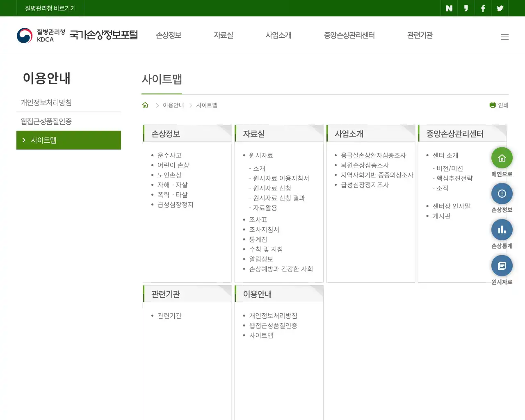This screenshot has width=525, height=420.
Task: Select 웹접근성품질인증 in left sidebar
Action: tap(68, 121)
